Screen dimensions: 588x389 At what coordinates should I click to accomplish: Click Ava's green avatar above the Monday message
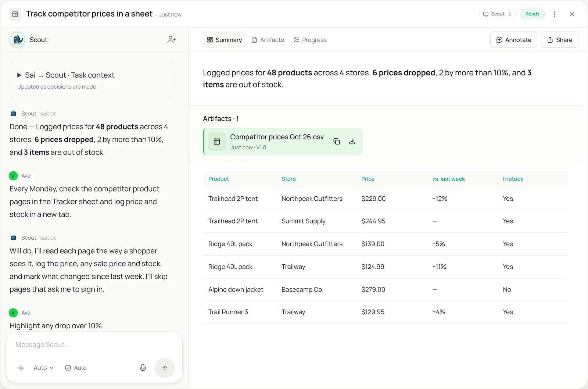[13, 176]
